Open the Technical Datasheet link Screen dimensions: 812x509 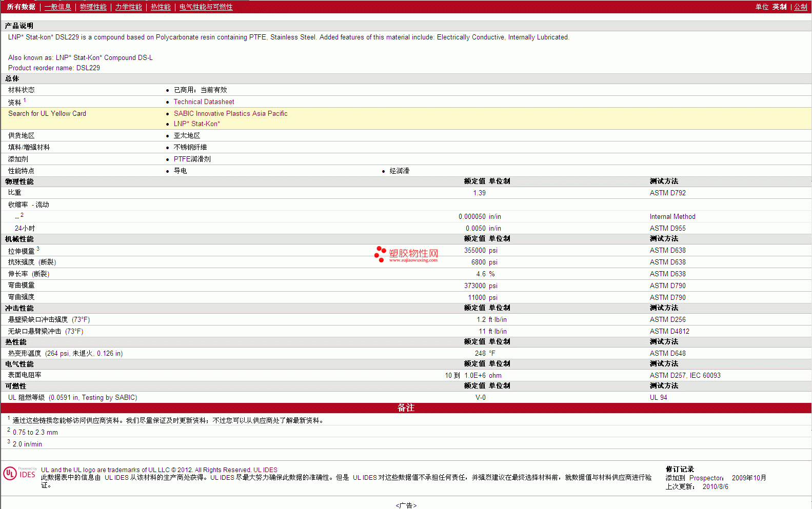coord(204,102)
